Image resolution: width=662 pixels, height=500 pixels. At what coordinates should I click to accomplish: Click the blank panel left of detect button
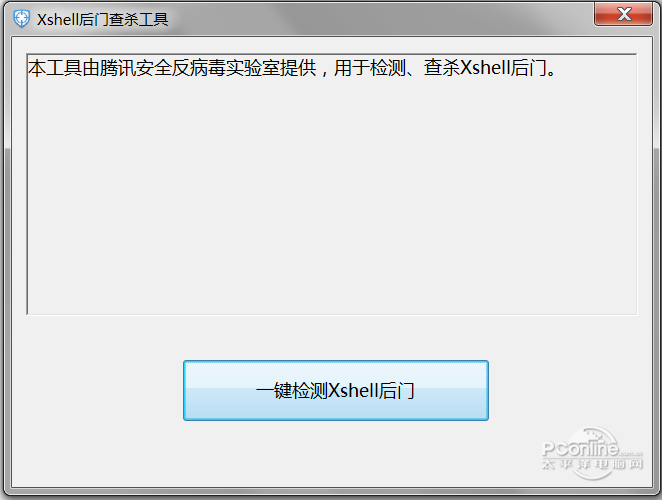[x=97, y=390]
